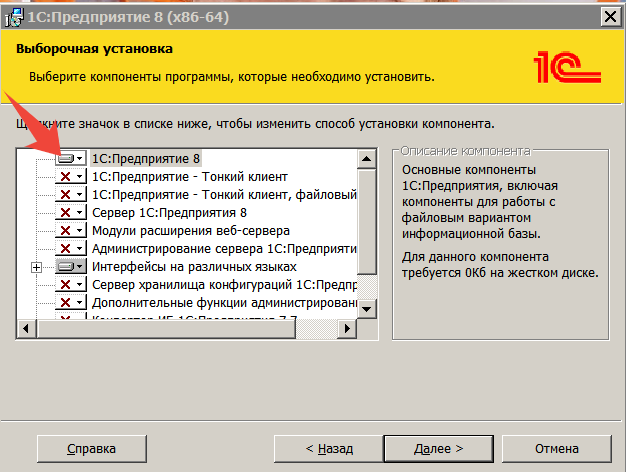
Task: Click horizontal scrollbar left arrow
Action: tap(26, 328)
